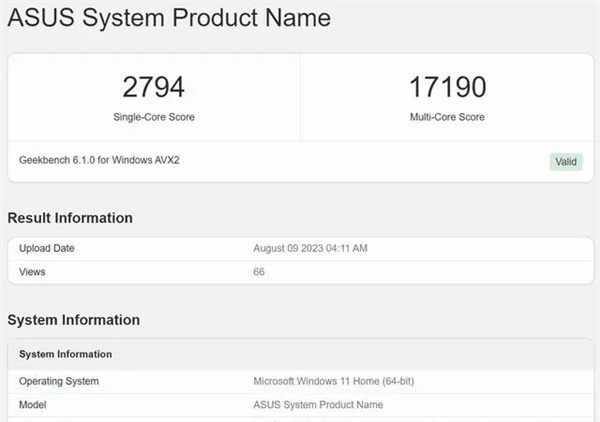Select the Upload Date row label
Viewport: 600px width, 422px height.
point(47,248)
